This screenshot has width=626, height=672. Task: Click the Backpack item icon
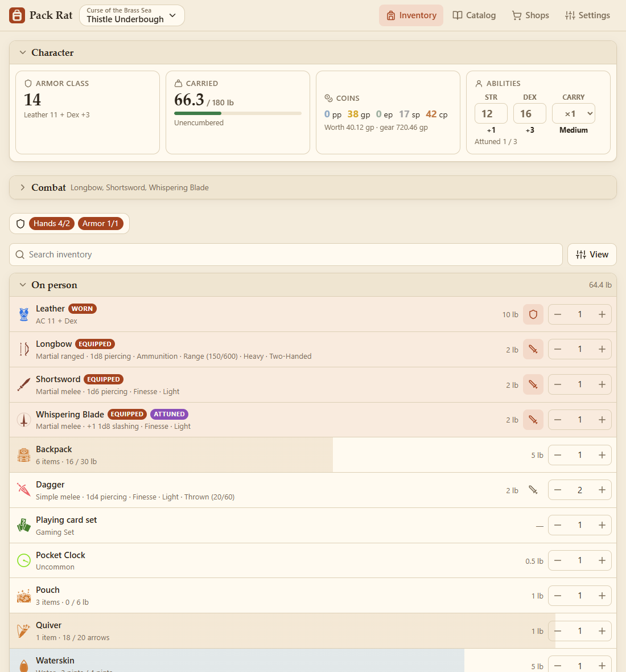[x=24, y=454]
